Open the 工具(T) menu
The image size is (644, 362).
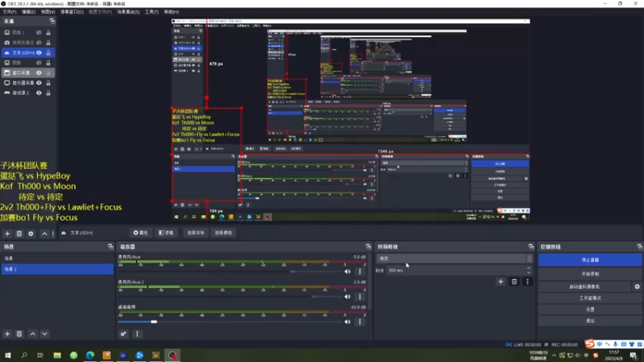pyautogui.click(x=151, y=12)
